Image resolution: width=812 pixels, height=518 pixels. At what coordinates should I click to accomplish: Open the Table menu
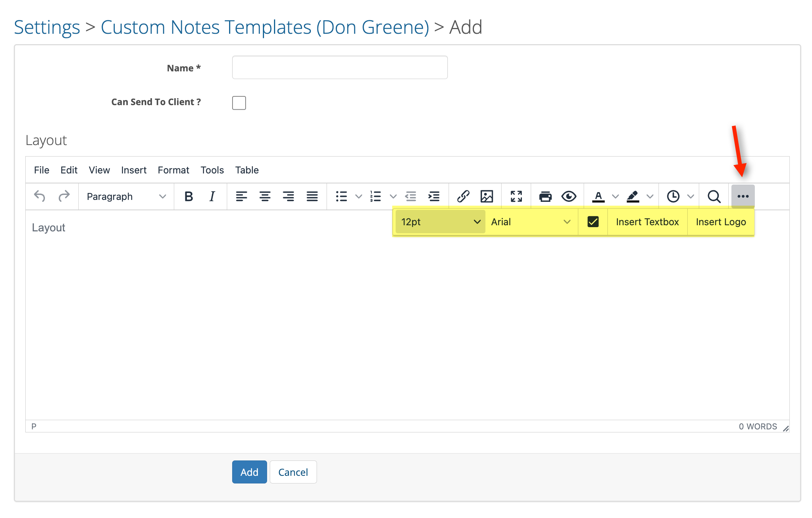[x=247, y=170]
